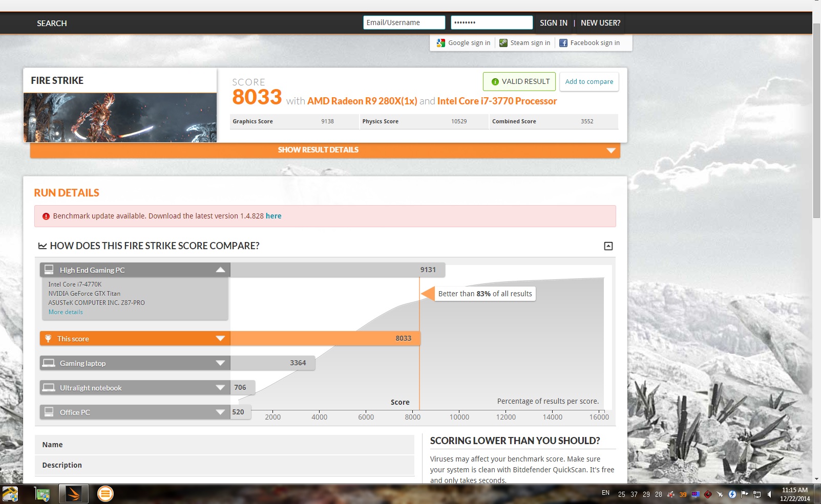Click the 9131 High End Gaming PC bar
The height and width of the screenshot is (504, 821).
pyautogui.click(x=338, y=270)
